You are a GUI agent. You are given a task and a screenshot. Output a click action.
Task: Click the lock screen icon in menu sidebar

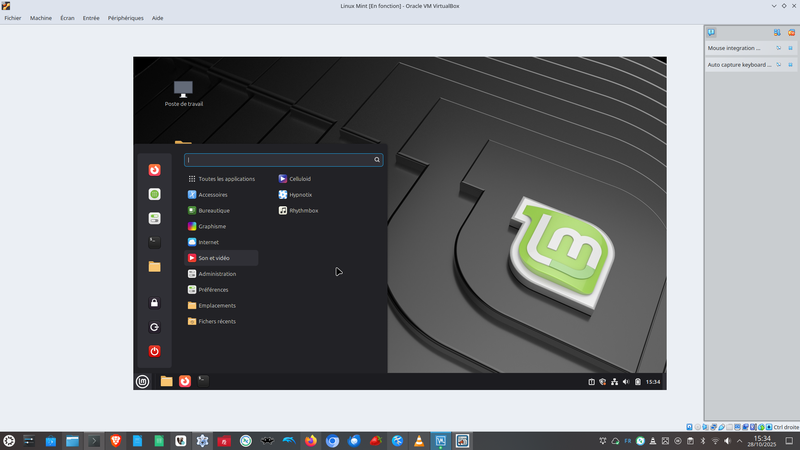point(155,303)
